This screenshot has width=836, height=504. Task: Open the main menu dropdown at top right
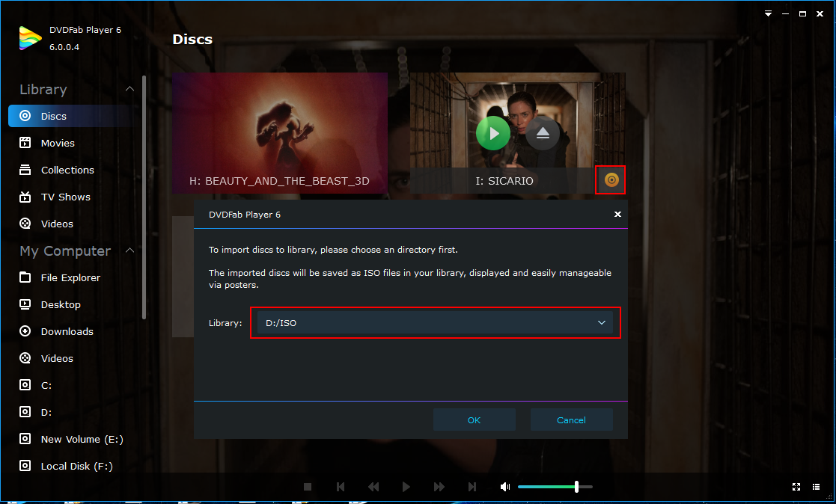pos(768,14)
